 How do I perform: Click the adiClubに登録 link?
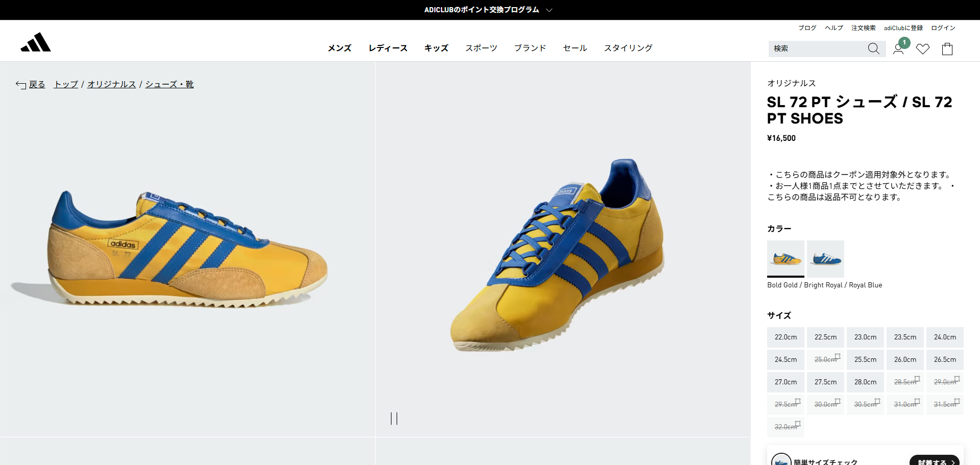click(x=903, y=28)
